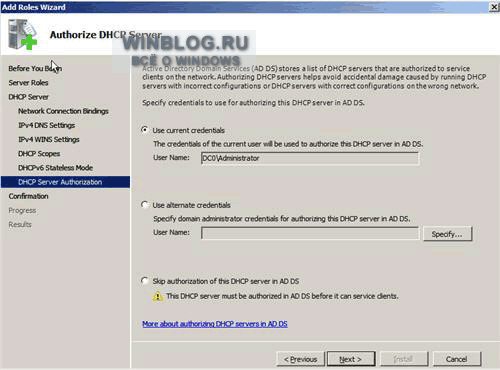Viewport: 500px width, 370px height.
Task: Open the DHCP Server step
Action: pyautogui.click(x=29, y=97)
